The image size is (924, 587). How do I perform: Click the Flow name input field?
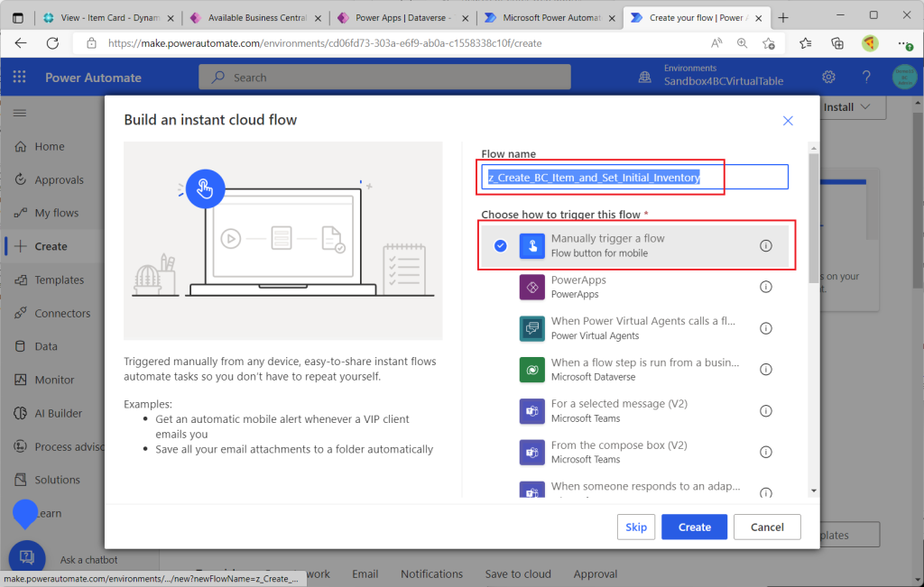(x=634, y=178)
